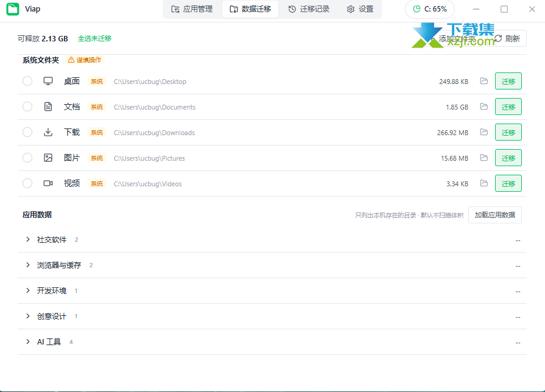Maximize the Viap window
Viewport: 545px width, 392px height.
pyautogui.click(x=504, y=9)
